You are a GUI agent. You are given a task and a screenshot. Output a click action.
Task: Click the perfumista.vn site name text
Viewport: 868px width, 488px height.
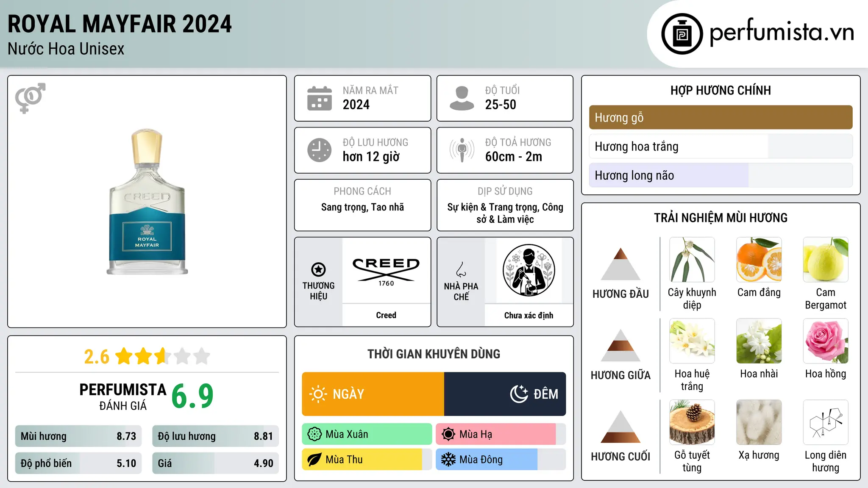pos(782,32)
